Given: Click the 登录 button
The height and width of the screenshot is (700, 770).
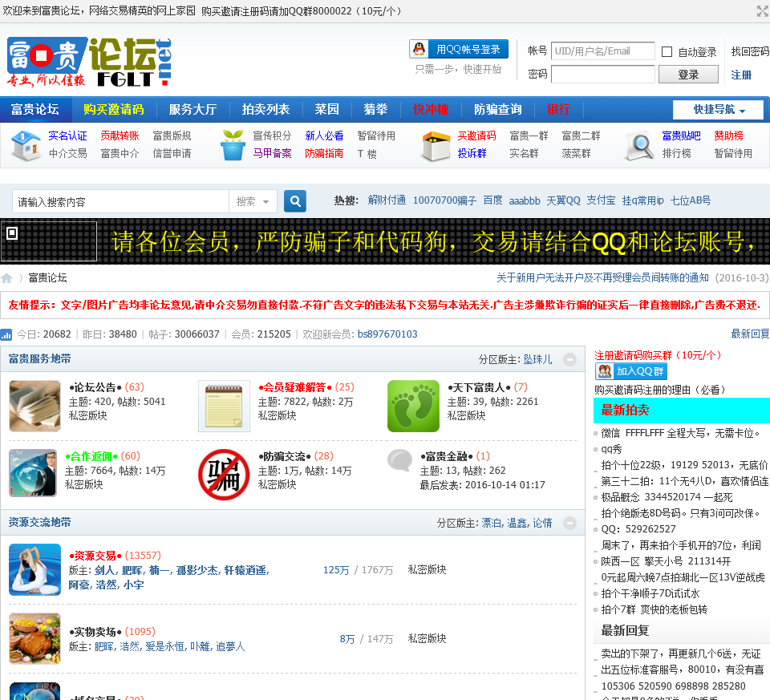Looking at the screenshot, I should tap(688, 75).
